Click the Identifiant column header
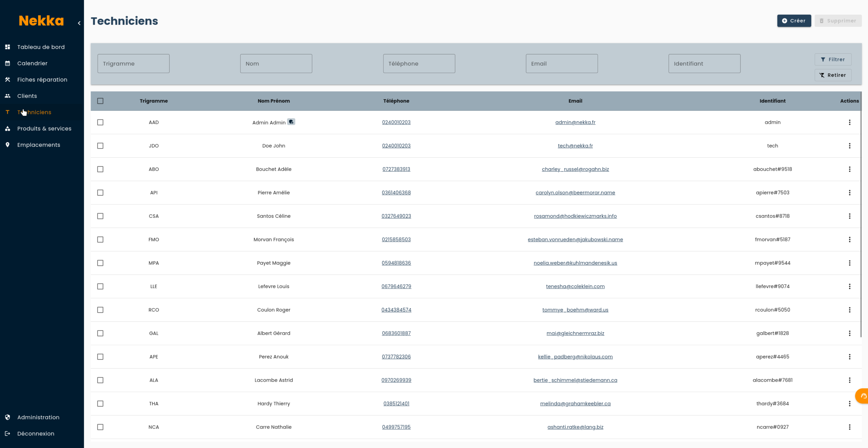The image size is (868, 448). [772, 101]
